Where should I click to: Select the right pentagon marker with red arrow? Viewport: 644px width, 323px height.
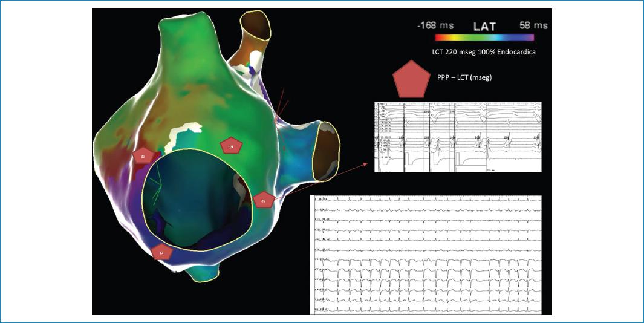(x=264, y=201)
